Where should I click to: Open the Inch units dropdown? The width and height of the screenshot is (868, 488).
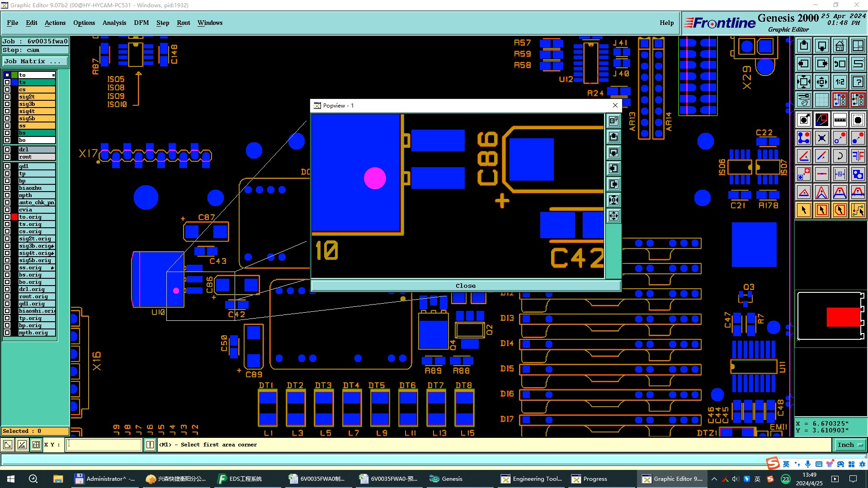pos(850,445)
